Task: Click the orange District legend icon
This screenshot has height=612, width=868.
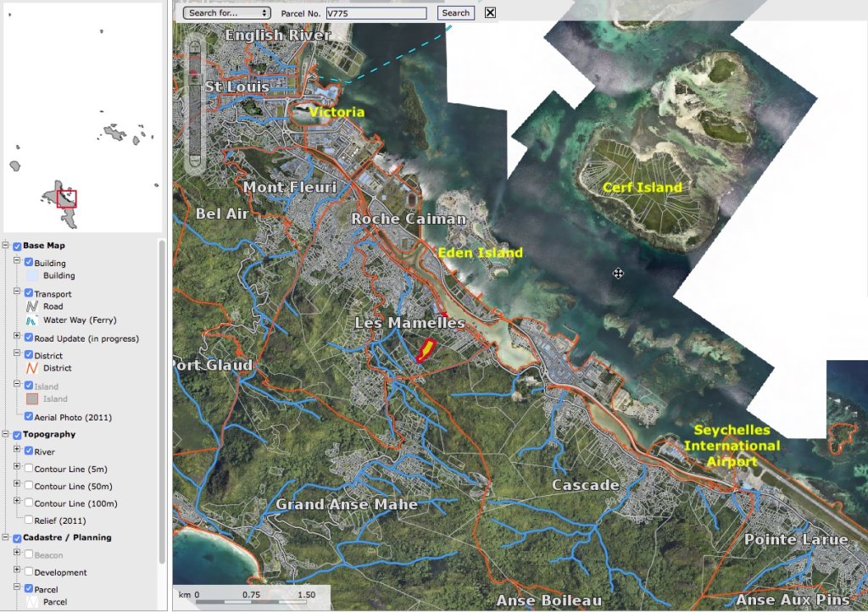Action: tap(32, 368)
